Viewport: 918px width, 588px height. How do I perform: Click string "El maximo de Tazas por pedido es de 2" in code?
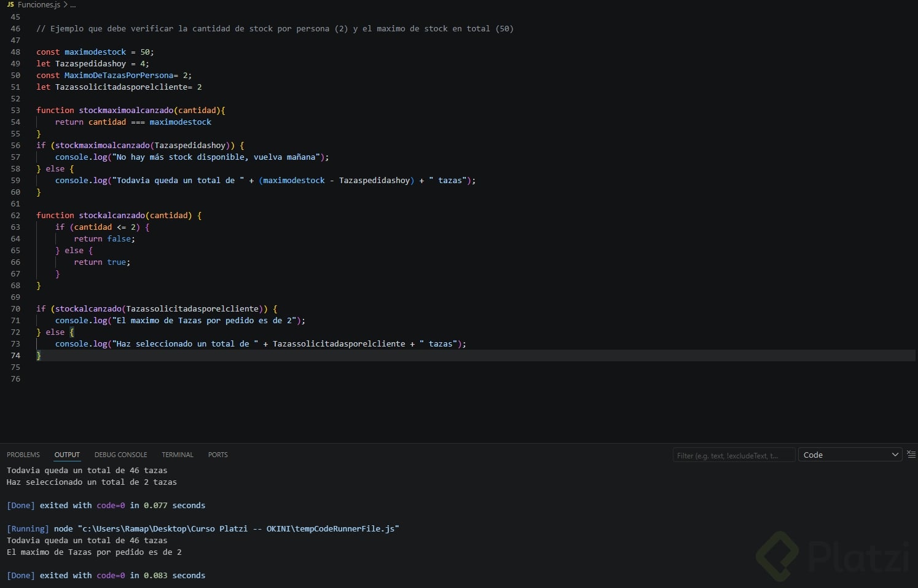(x=204, y=321)
